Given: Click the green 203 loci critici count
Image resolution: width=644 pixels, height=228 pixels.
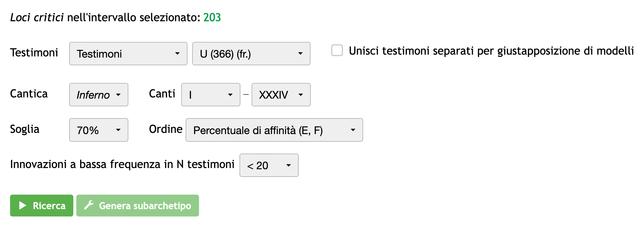Looking at the screenshot, I should [212, 17].
